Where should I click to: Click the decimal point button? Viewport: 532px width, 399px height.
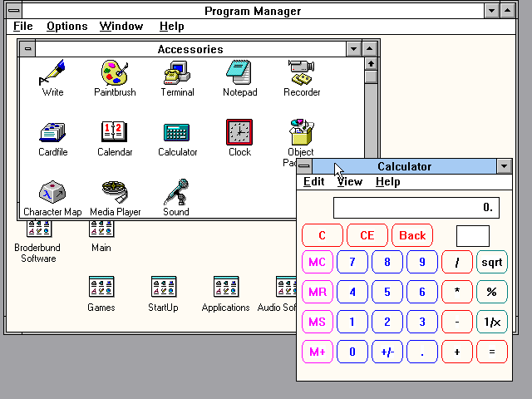pyautogui.click(x=422, y=352)
